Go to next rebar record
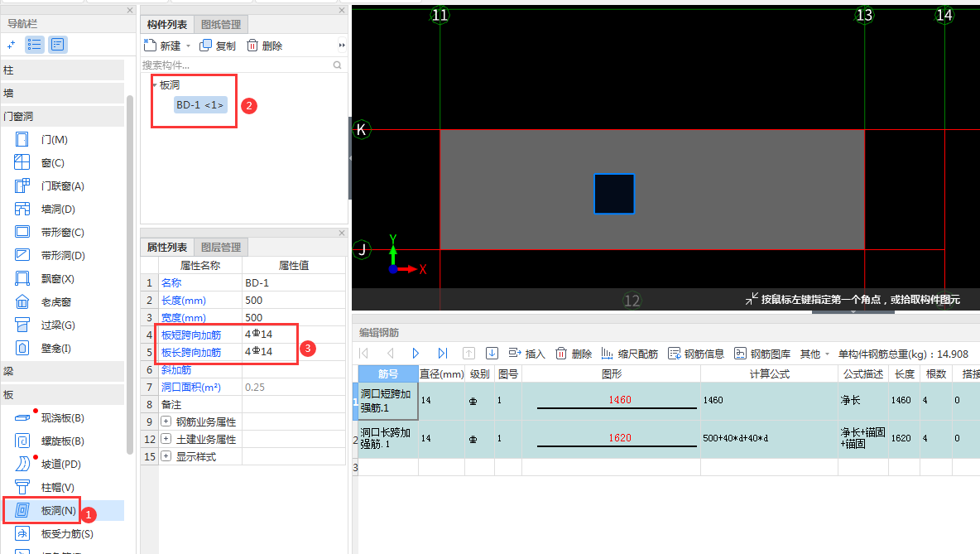980x554 pixels. [x=416, y=354]
